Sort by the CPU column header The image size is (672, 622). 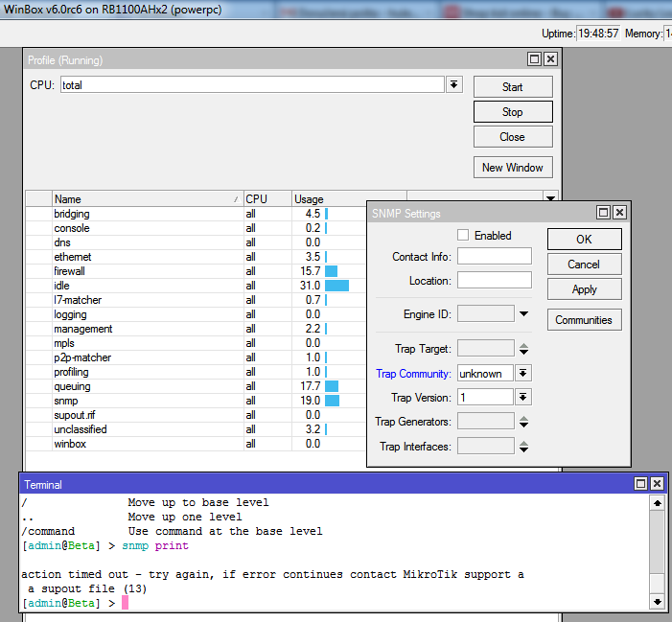coord(267,199)
